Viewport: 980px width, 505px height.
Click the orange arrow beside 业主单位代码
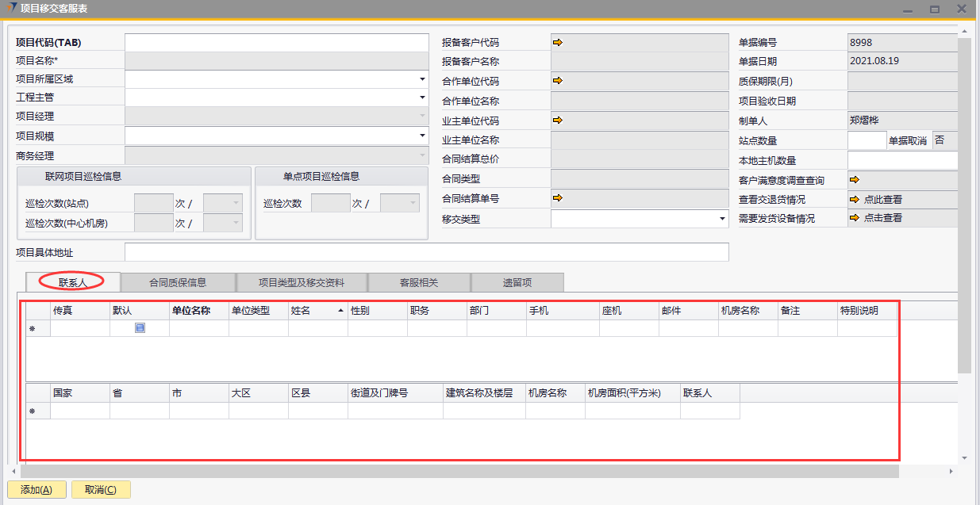pos(557,121)
